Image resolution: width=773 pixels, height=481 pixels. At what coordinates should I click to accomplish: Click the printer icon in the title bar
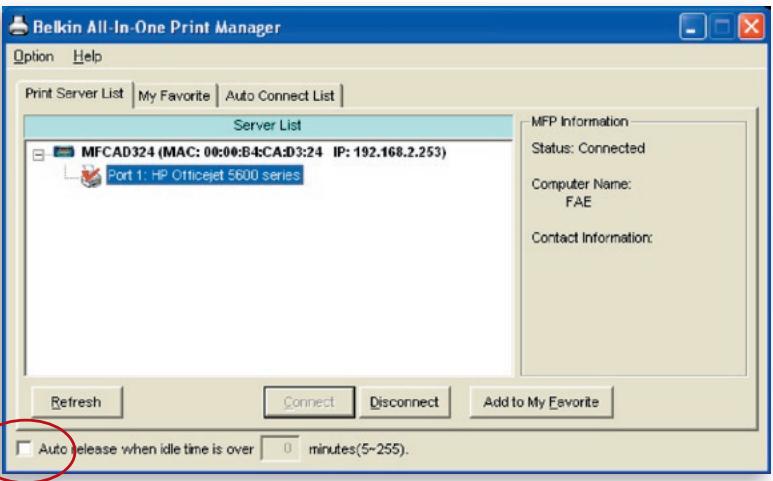[x=19, y=25]
